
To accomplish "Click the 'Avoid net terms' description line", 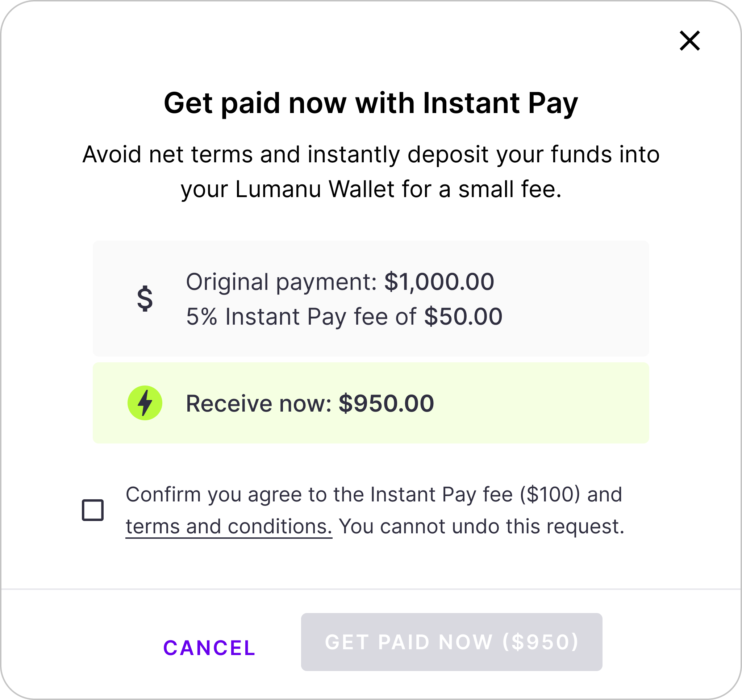I will coord(371,155).
